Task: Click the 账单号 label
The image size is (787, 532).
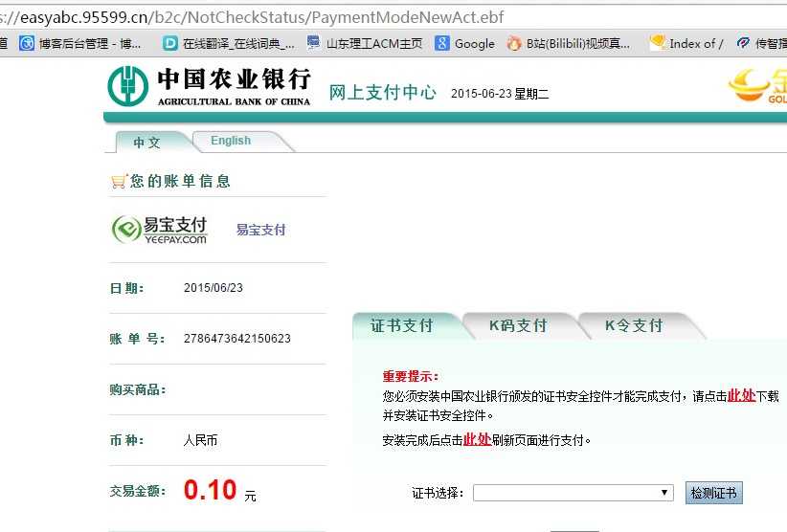Action: click(x=137, y=339)
